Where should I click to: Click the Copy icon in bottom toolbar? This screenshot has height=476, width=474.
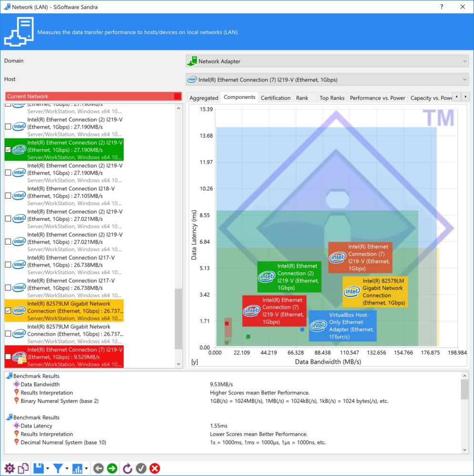pyautogui.click(x=23, y=468)
